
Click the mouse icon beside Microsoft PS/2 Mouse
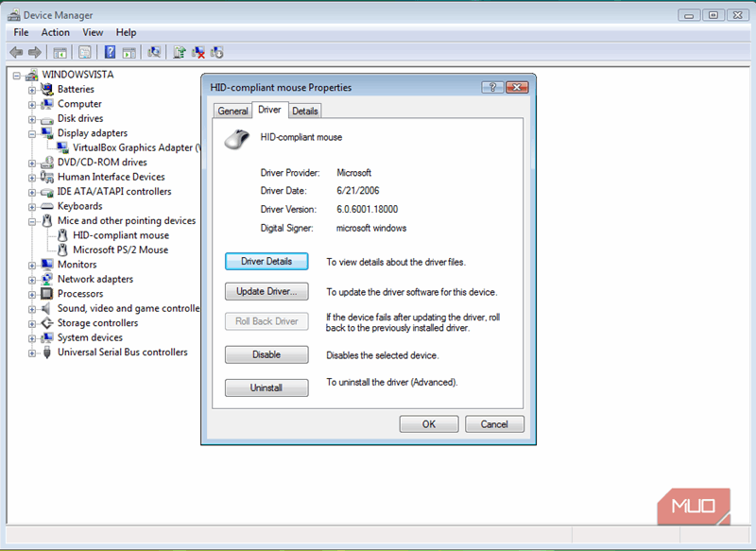63,250
